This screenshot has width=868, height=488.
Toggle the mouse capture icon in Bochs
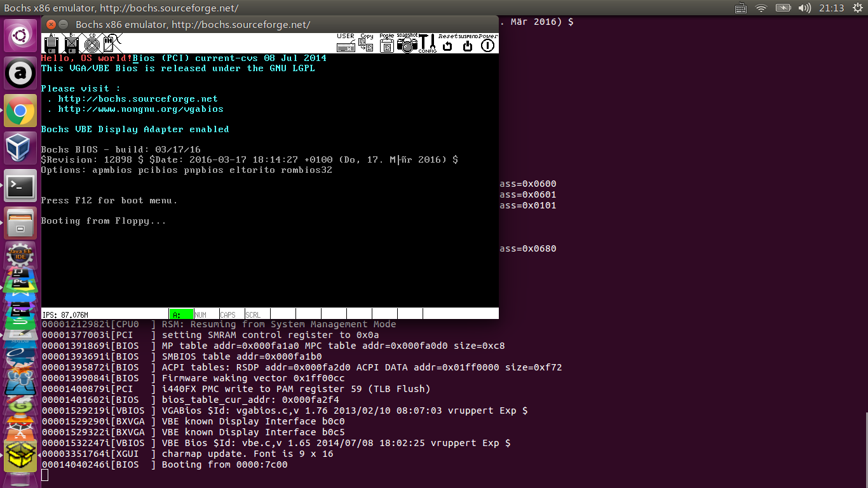coord(111,43)
